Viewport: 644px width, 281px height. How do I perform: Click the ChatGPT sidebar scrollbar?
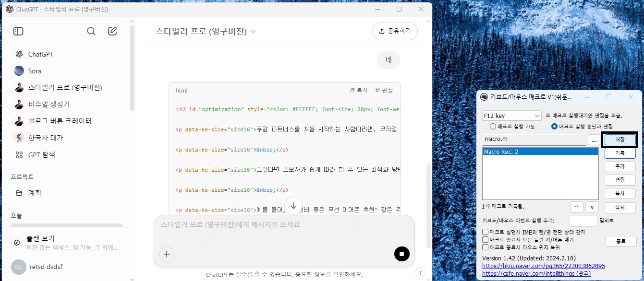click(133, 67)
